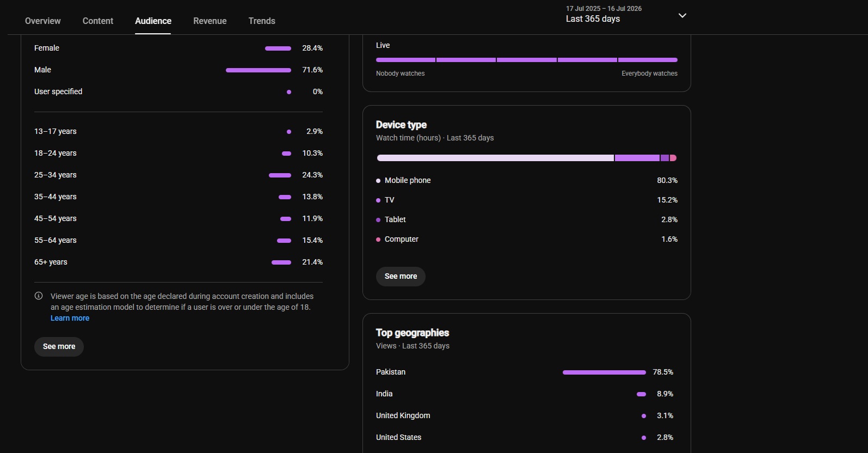The height and width of the screenshot is (453, 868).
Task: Select the India geography bar
Action: tap(641, 394)
